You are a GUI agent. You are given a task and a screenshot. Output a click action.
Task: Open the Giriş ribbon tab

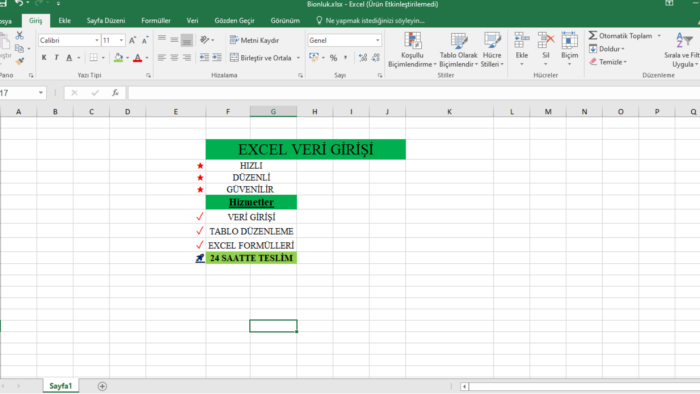pos(35,21)
